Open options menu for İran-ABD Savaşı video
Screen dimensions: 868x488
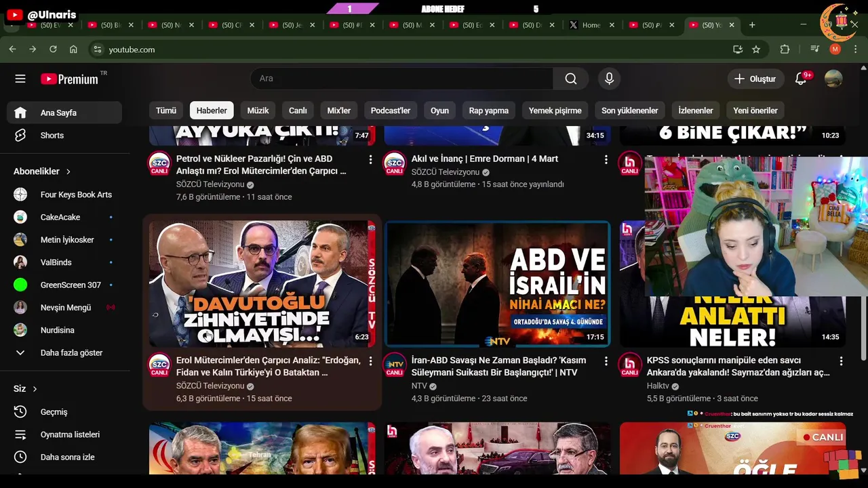tap(606, 361)
